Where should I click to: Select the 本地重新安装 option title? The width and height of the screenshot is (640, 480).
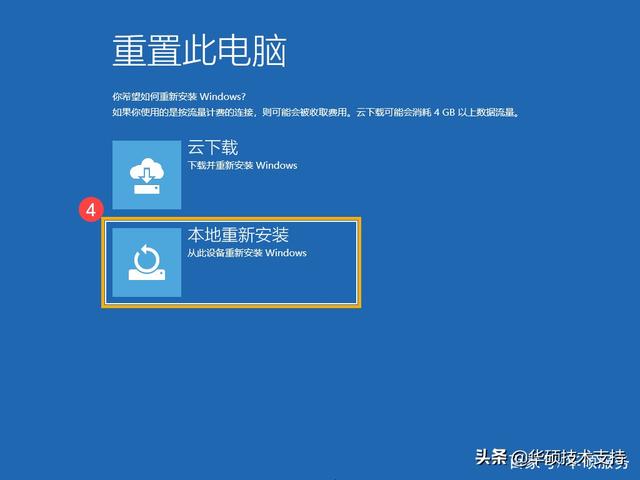(238, 235)
